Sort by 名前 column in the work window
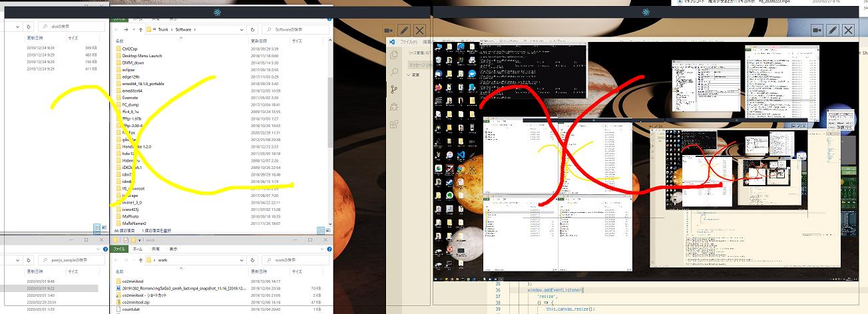868x314 pixels. (120, 271)
